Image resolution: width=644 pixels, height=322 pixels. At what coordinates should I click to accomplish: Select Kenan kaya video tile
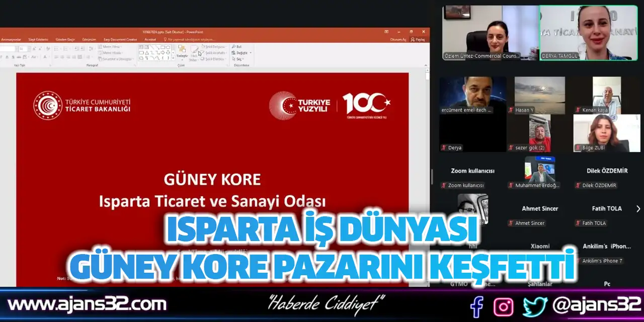607,95
